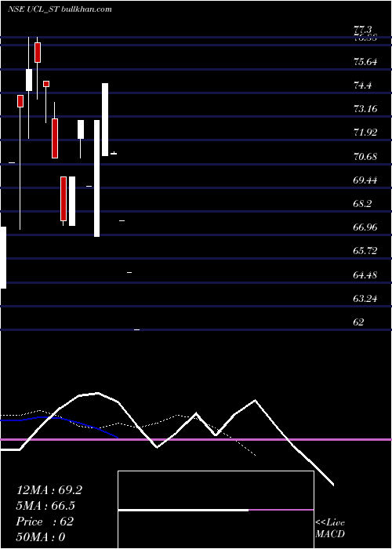Click the 'NSE UCL_ST bullkhan.com' chart title

coord(60,9)
